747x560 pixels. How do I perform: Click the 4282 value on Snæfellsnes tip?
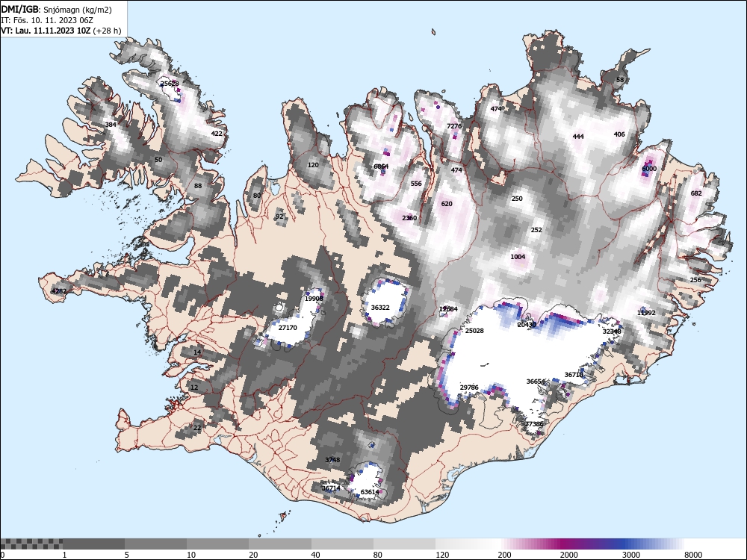click(59, 291)
